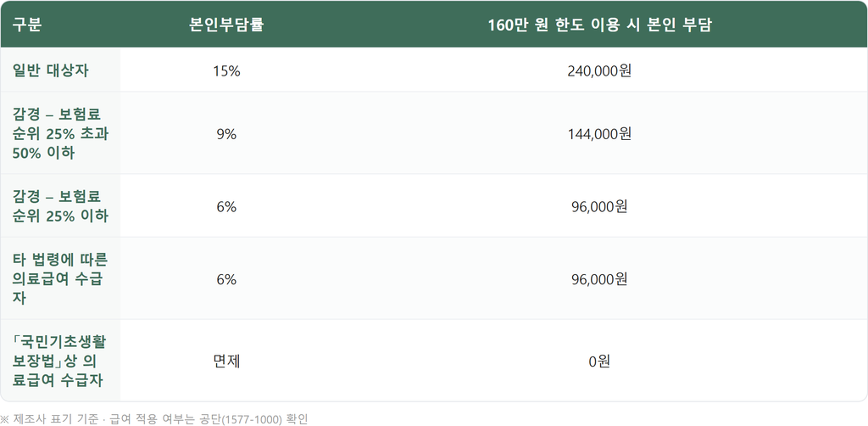Click the 0원 amount cell

[x=599, y=362]
